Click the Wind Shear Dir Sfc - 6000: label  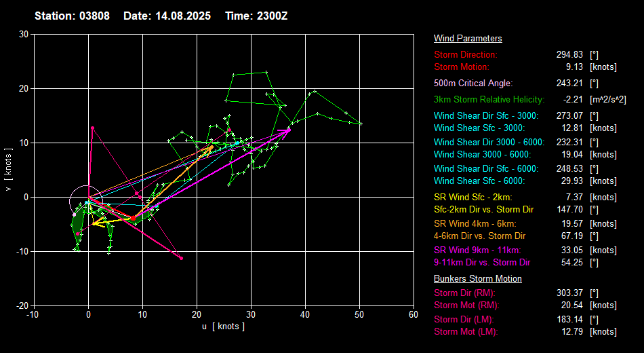click(x=486, y=168)
